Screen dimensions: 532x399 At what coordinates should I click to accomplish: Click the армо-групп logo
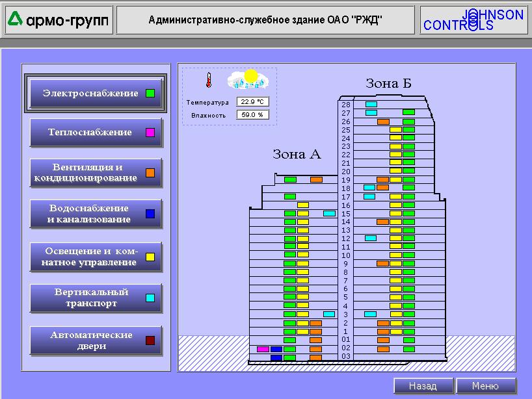[x=59, y=19]
